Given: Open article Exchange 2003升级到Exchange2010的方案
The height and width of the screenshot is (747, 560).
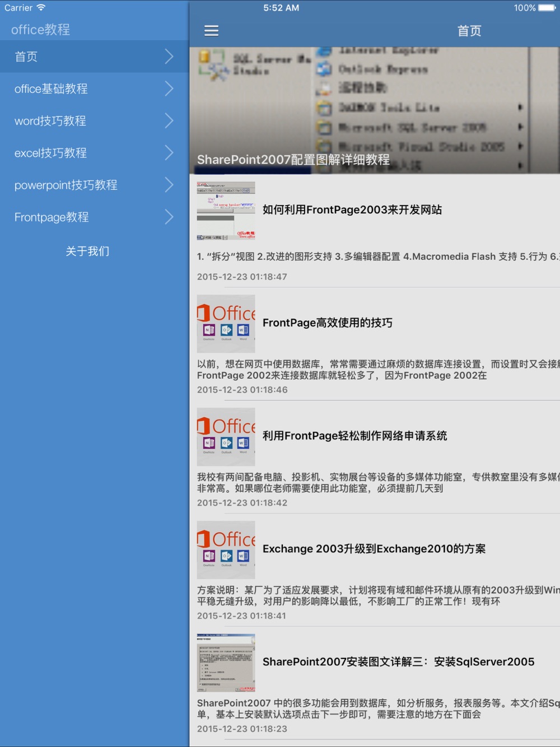Looking at the screenshot, I should [x=374, y=549].
